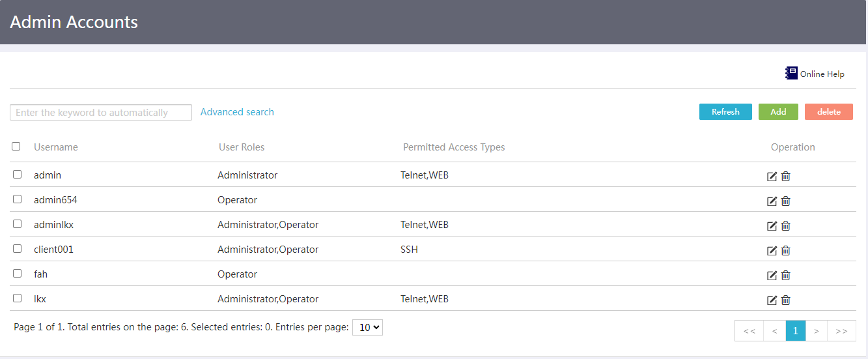Open the entries per page dropdown

coord(367,328)
